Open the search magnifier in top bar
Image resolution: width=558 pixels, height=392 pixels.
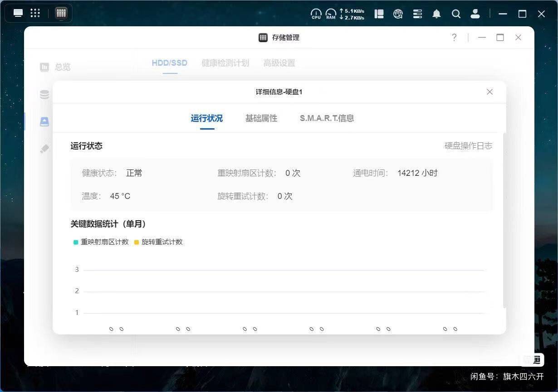point(456,14)
